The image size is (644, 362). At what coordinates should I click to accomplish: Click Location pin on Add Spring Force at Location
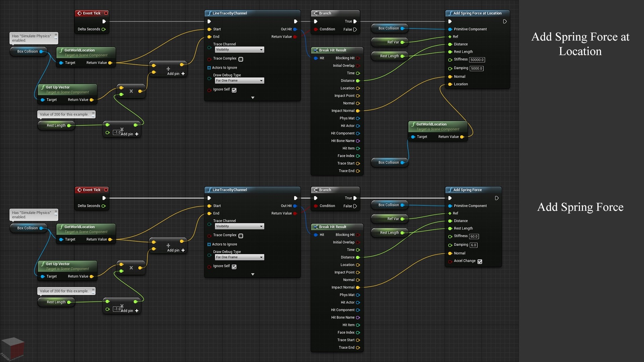tap(450, 84)
